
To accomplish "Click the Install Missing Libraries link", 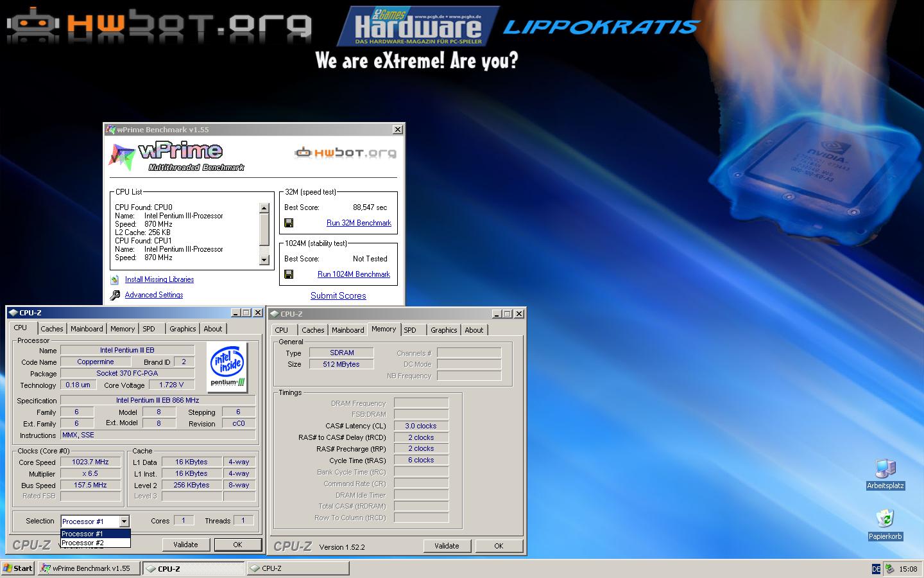I will click(159, 279).
